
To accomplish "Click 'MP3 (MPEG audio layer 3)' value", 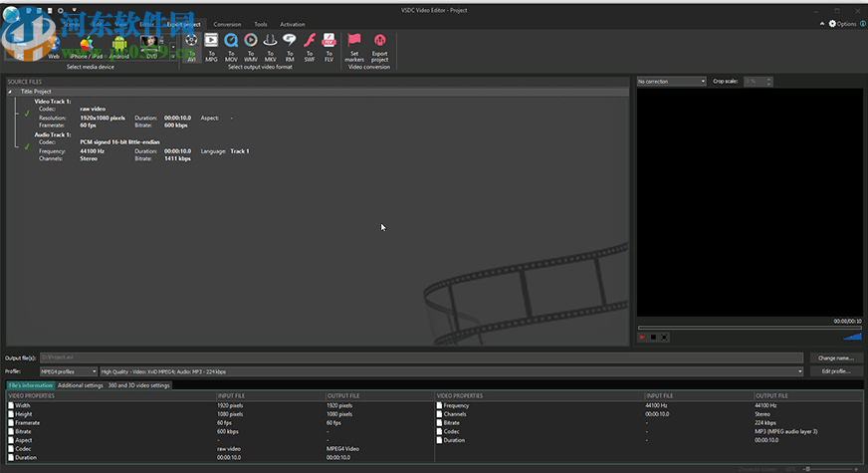I will [x=786, y=431].
